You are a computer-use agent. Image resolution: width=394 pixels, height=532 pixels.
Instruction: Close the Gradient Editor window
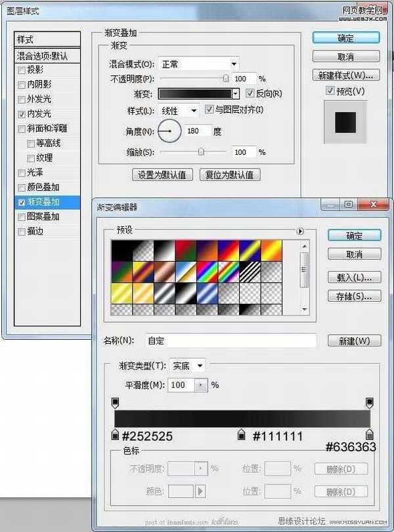373,204
